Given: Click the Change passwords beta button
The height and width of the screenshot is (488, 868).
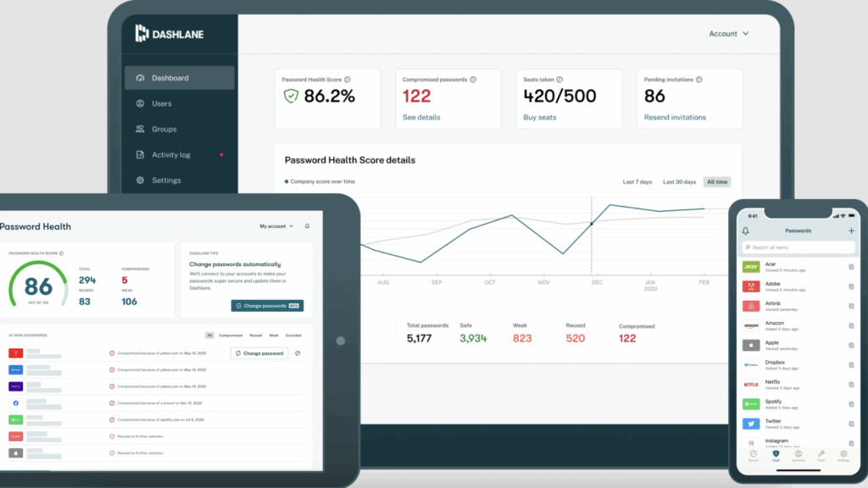Looking at the screenshot, I should click(x=267, y=305).
